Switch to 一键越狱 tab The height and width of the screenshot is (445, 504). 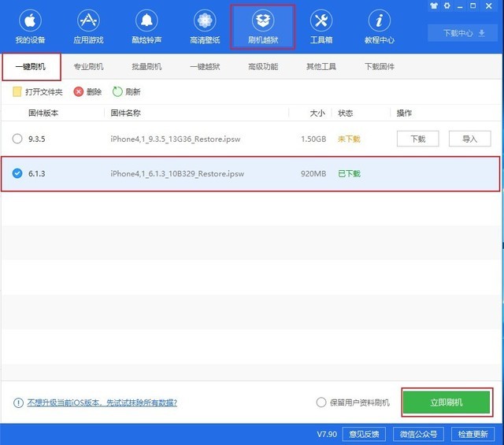tap(205, 67)
